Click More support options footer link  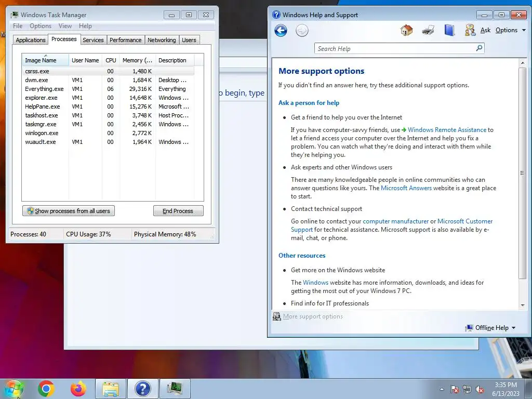tap(313, 316)
